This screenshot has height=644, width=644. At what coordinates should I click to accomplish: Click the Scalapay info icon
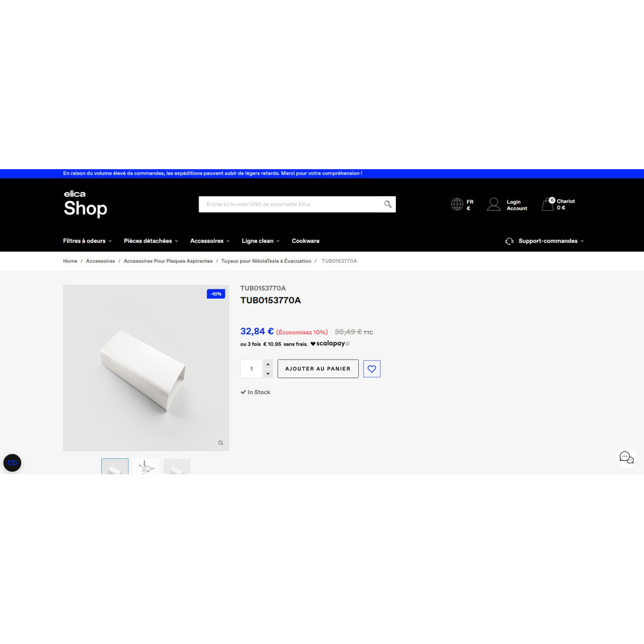click(347, 344)
